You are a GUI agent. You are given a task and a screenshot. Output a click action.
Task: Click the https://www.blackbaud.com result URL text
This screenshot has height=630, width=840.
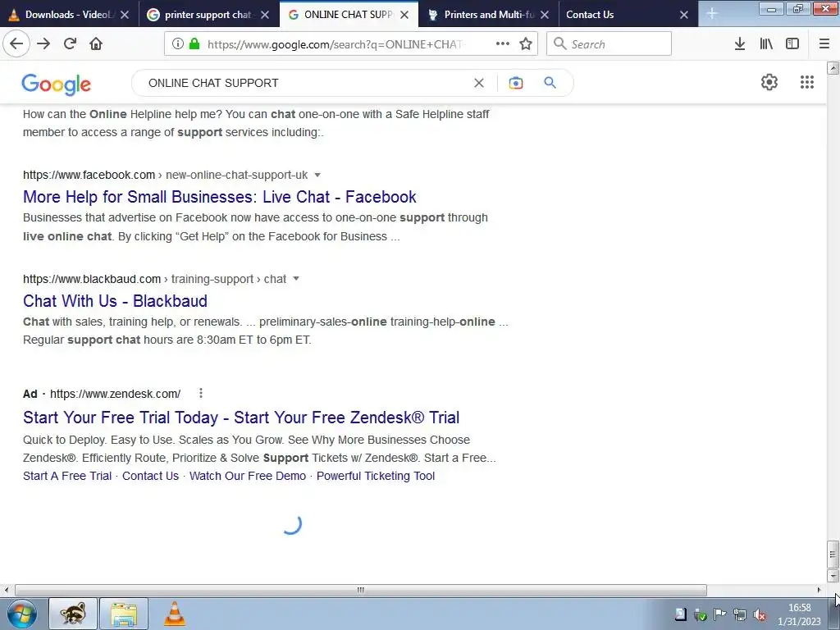click(x=92, y=279)
